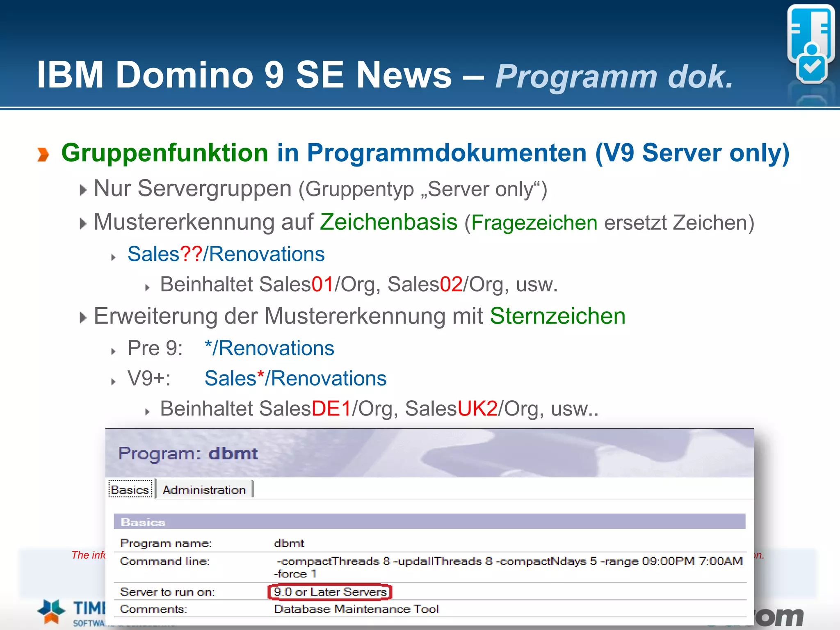Switch to the Administration tab
Screen dimensions: 840x630
(204, 489)
